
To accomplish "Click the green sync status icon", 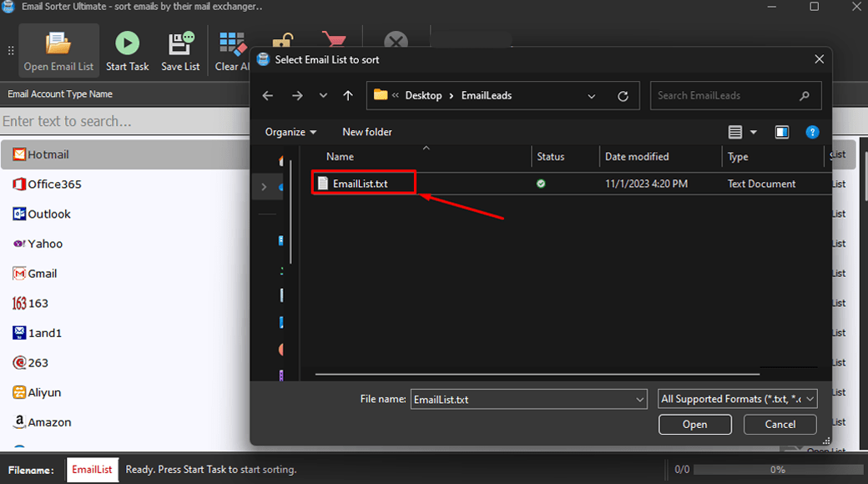I will (x=541, y=184).
